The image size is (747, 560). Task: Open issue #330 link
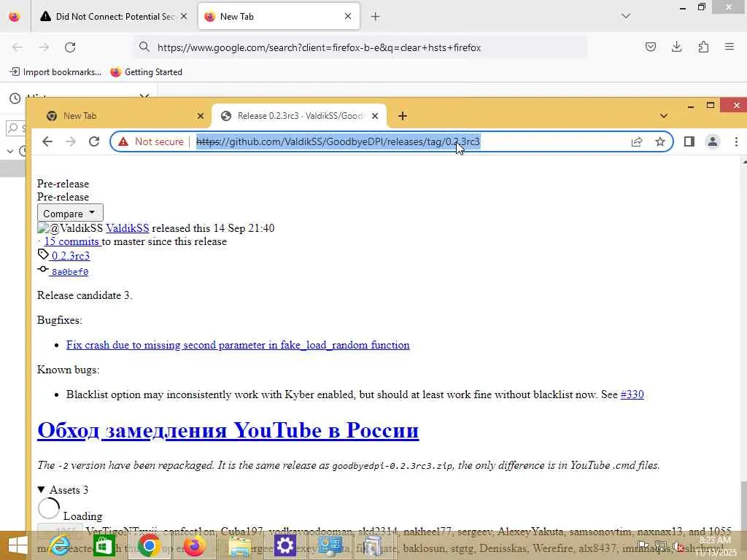click(x=632, y=394)
